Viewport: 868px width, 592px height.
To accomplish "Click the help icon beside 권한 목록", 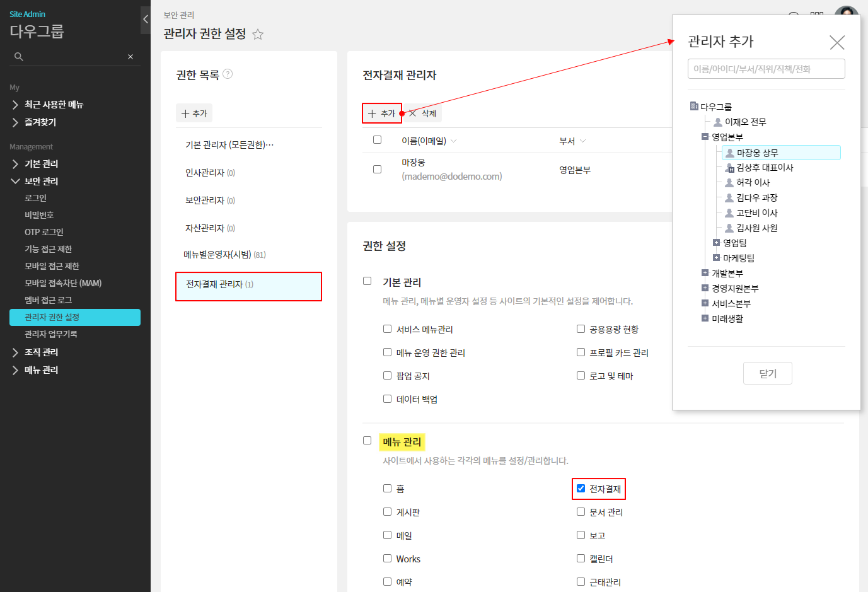I will coord(228,74).
